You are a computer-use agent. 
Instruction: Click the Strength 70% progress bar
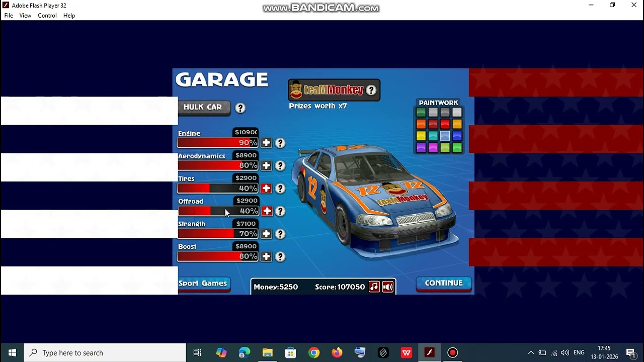point(218,234)
